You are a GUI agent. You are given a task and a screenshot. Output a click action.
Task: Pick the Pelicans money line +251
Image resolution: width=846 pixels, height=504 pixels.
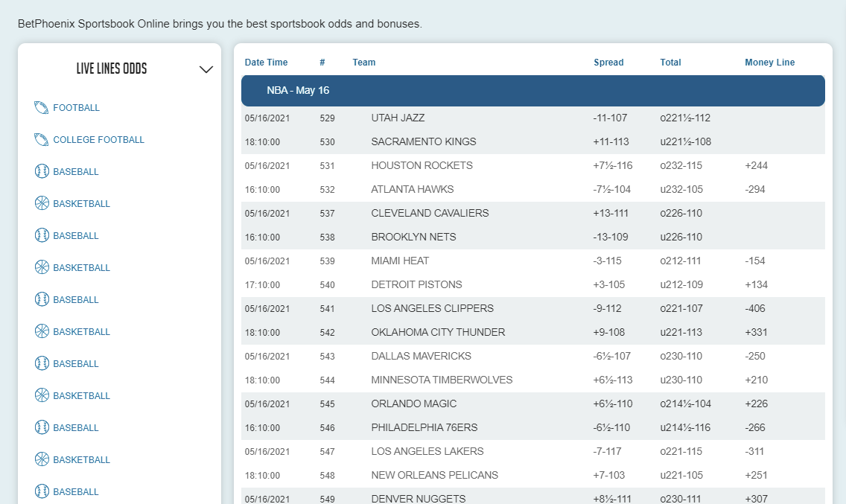coord(756,475)
